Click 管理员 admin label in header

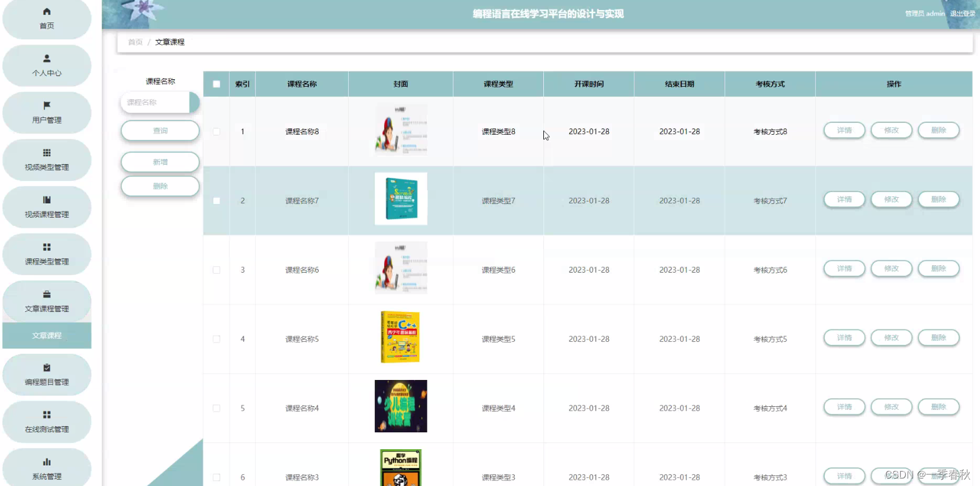(925, 14)
